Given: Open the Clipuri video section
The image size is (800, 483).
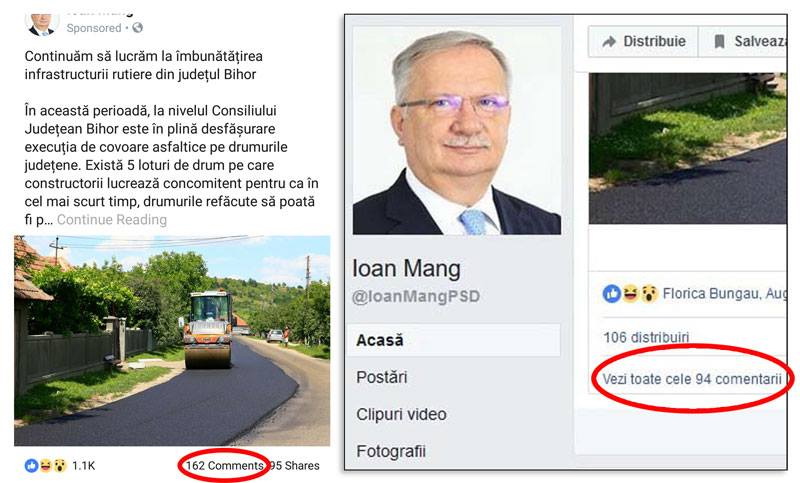Looking at the screenshot, I should (401, 414).
